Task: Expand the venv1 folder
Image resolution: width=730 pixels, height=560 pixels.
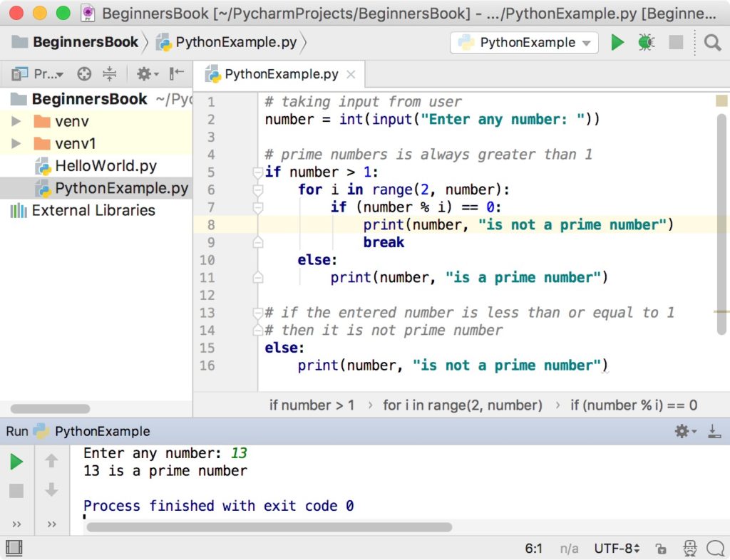Action: [x=16, y=143]
